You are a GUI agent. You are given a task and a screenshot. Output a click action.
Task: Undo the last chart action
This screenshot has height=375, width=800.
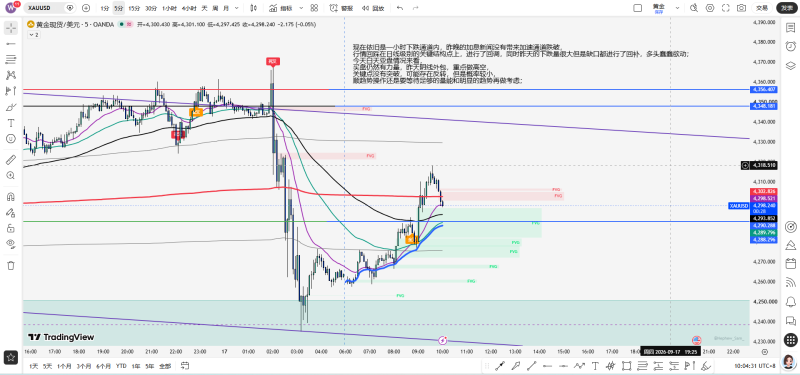399,8
